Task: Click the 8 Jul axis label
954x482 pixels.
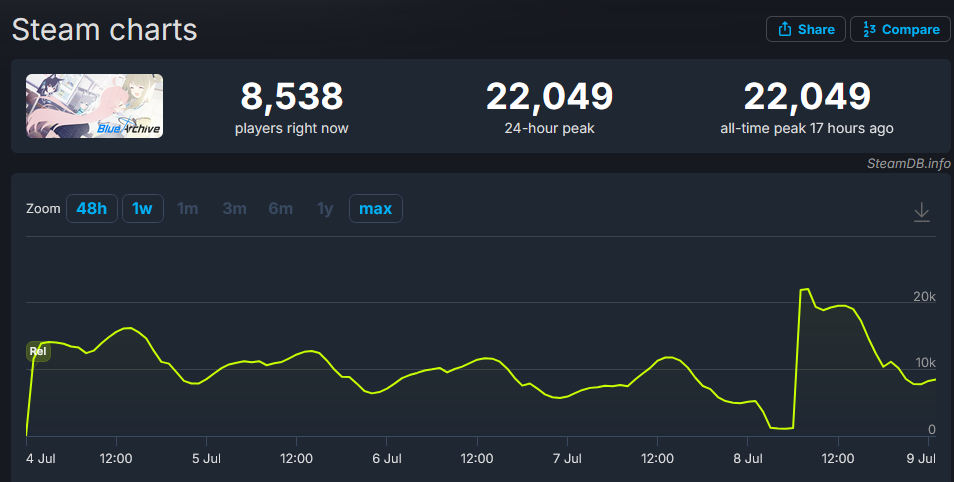Action: click(748, 458)
